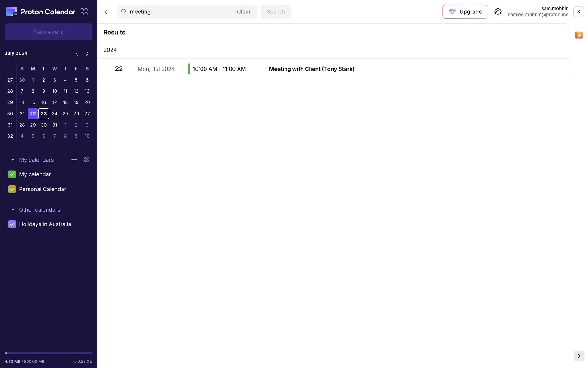Toggle Holidays in Australia checkbox
588x368 pixels.
(12, 224)
